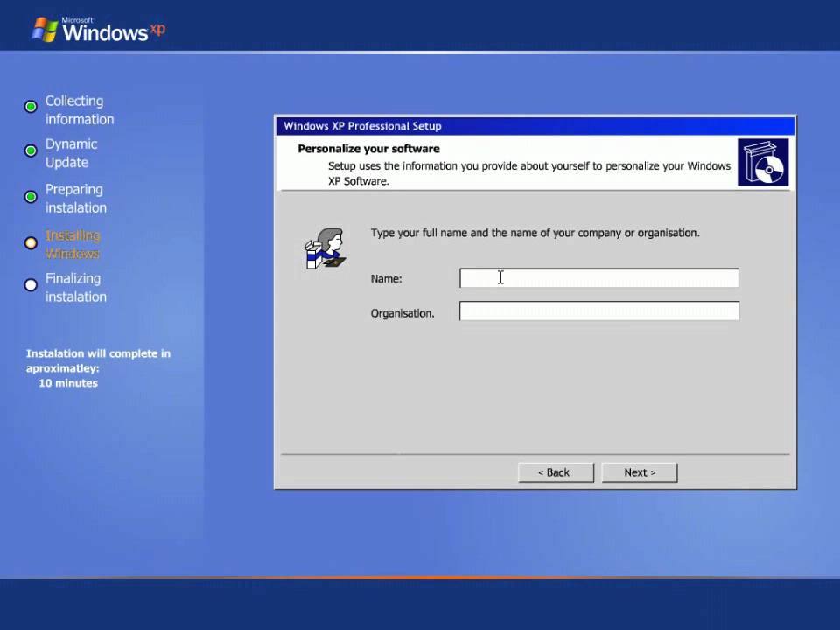The width and height of the screenshot is (840, 630).
Task: Return with the Back button
Action: (x=556, y=472)
